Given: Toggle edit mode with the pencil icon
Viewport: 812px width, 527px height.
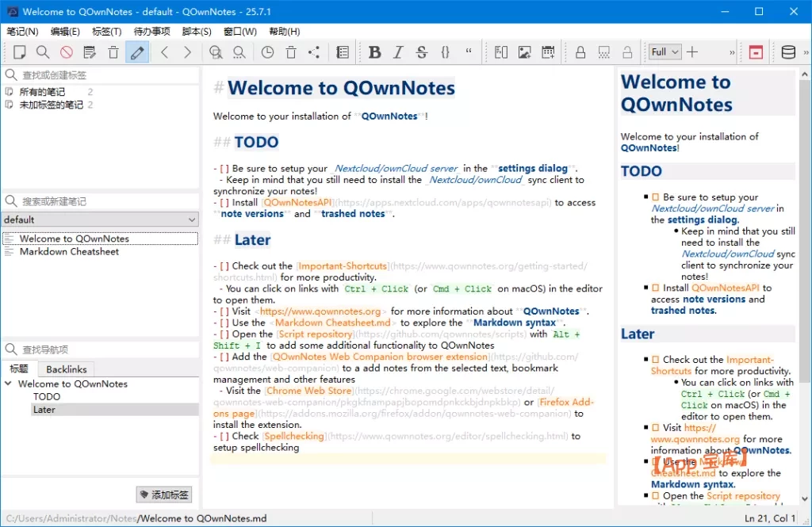Looking at the screenshot, I should tap(137, 52).
